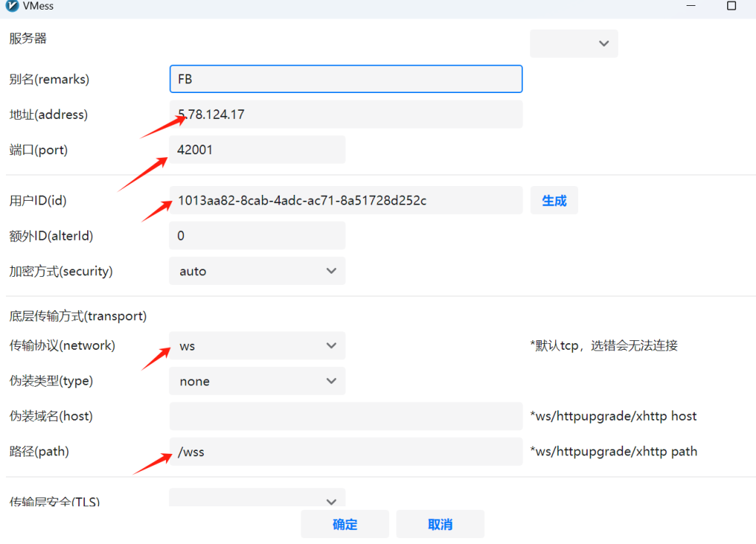Click the VMess window title text

[x=38, y=6]
